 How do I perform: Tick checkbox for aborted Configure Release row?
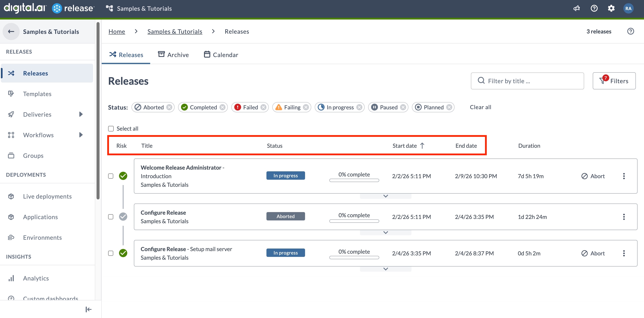(x=111, y=217)
